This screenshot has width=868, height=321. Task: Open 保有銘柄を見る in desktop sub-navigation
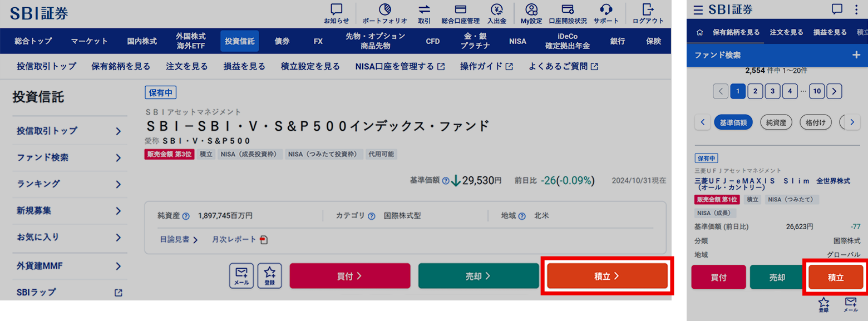tap(121, 66)
